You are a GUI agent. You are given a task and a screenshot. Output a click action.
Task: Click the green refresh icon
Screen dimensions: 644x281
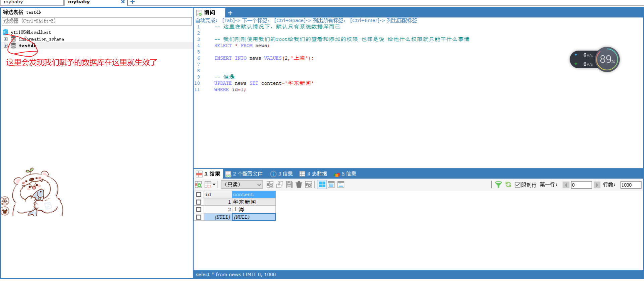[x=508, y=185]
